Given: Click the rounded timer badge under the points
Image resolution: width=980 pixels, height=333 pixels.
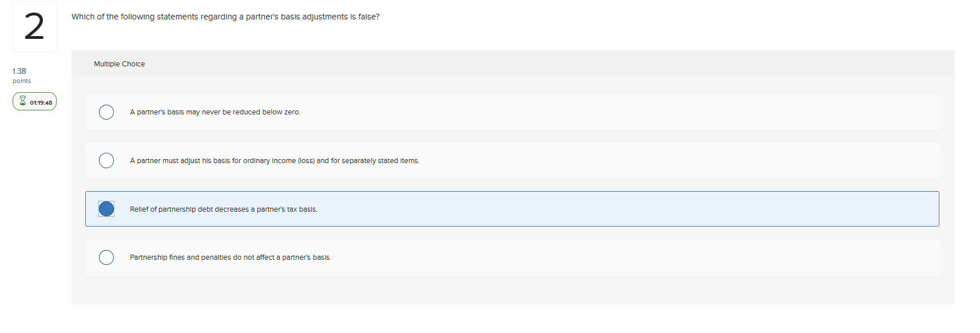Looking at the screenshot, I should (34, 101).
